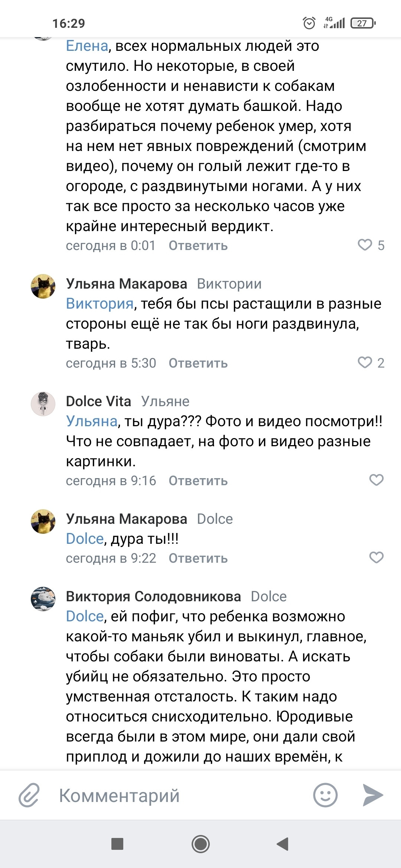Tap the Android back triangle button
Viewport: 401px width, 868px height.
click(283, 844)
